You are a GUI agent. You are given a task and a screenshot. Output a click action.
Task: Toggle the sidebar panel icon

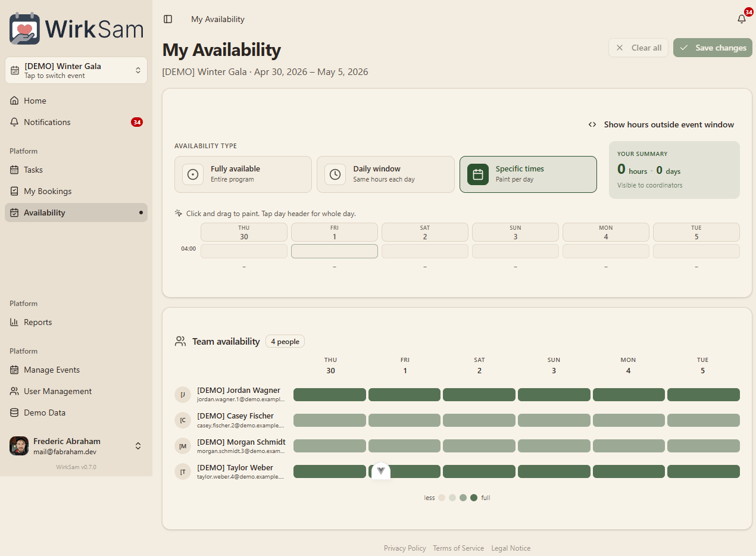pos(168,19)
